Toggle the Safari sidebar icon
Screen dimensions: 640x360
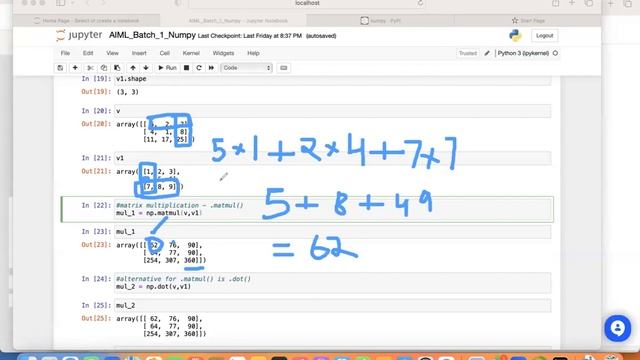[60, 3]
